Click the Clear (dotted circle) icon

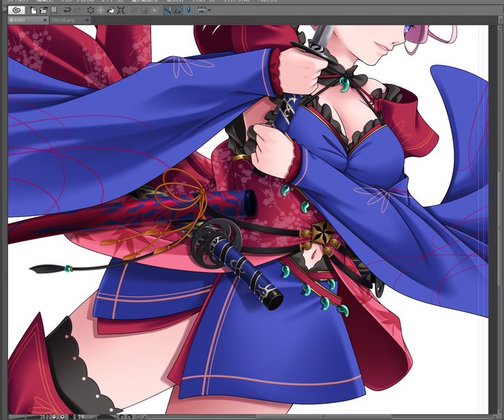point(90,10)
